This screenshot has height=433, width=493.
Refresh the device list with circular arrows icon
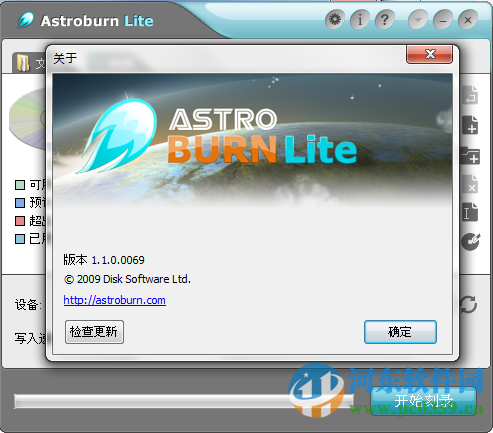click(468, 304)
